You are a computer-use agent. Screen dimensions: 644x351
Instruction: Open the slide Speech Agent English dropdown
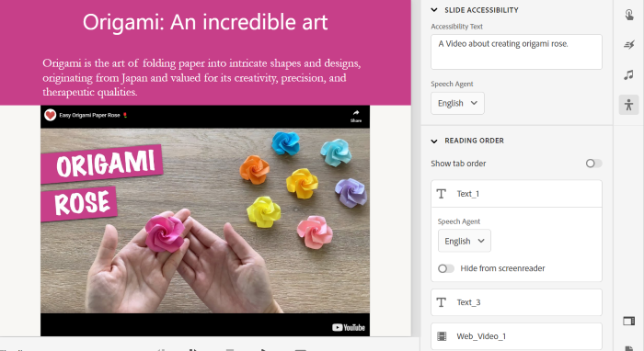click(457, 103)
